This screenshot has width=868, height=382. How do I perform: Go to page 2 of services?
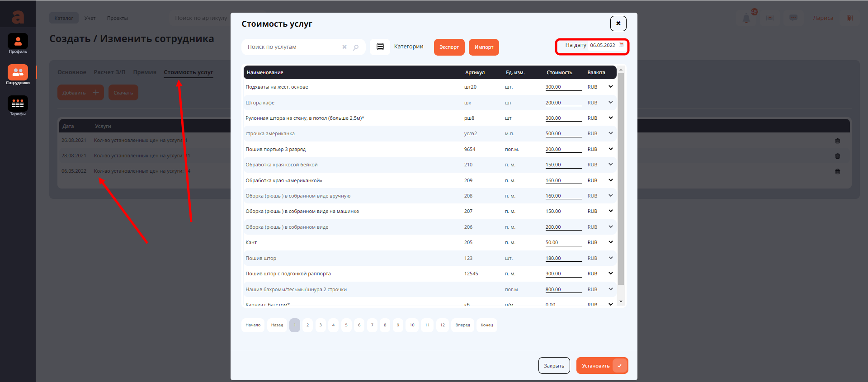(x=307, y=325)
